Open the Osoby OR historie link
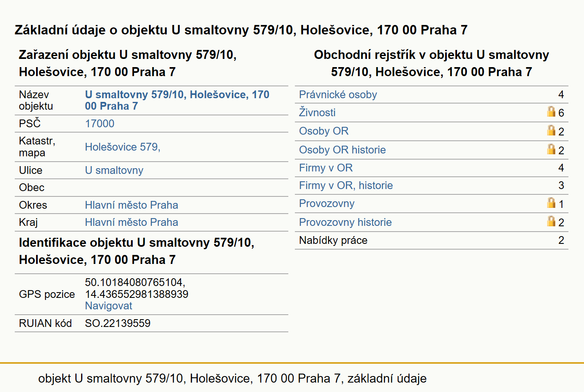The height and width of the screenshot is (392, 584). (x=342, y=150)
